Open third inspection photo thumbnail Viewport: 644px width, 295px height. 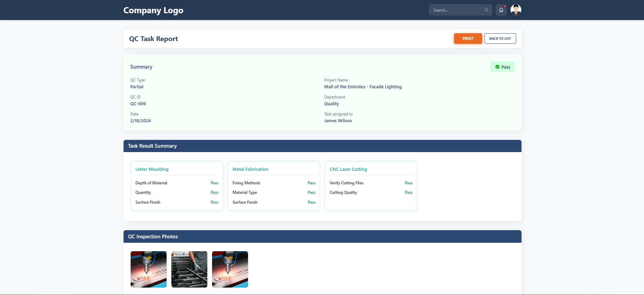(x=230, y=269)
